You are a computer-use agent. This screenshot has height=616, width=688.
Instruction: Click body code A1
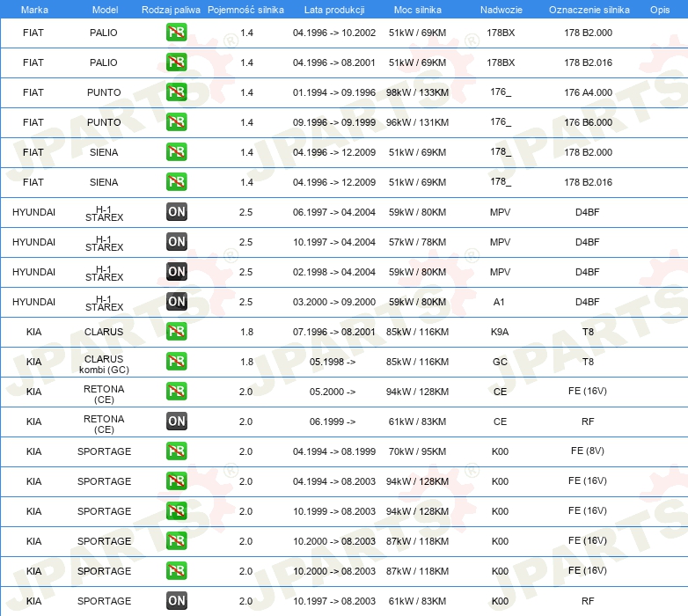499,302
